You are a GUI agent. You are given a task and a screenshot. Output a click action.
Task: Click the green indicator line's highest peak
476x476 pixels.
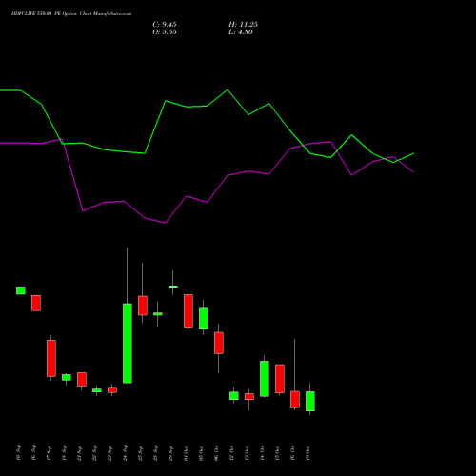click(228, 90)
